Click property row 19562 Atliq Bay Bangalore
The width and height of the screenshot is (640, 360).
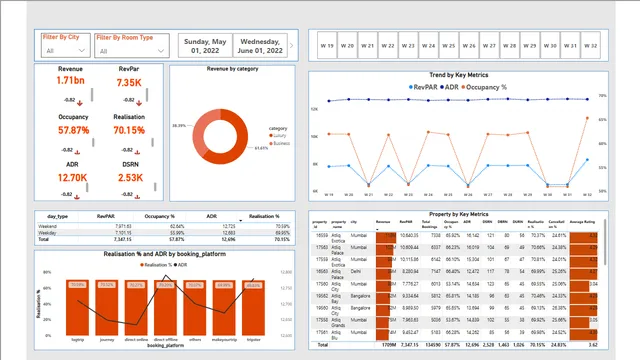456,298
